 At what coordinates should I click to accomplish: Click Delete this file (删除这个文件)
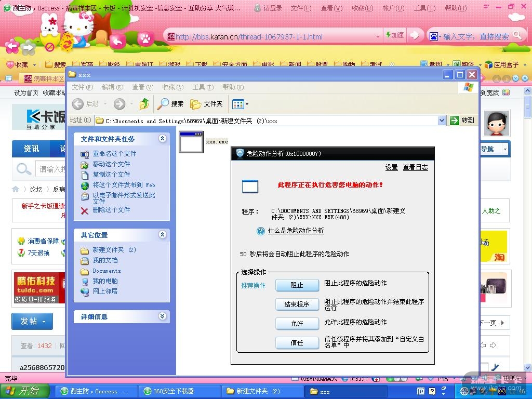[111, 210]
